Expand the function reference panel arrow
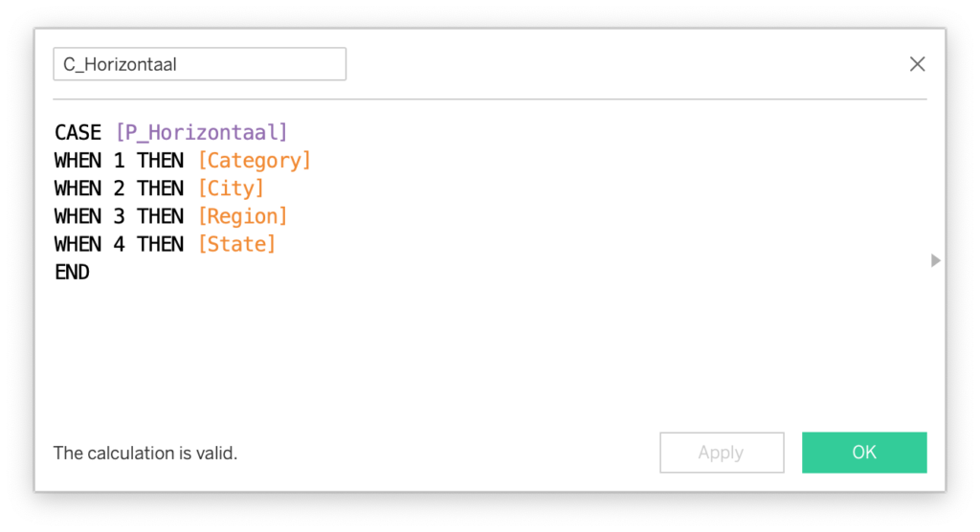 pyautogui.click(x=936, y=260)
